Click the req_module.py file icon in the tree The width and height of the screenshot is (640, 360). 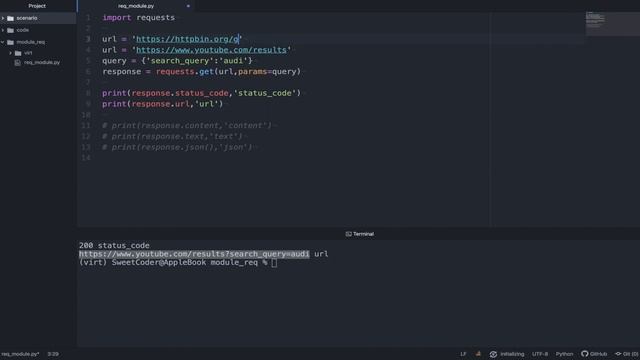coord(18,62)
